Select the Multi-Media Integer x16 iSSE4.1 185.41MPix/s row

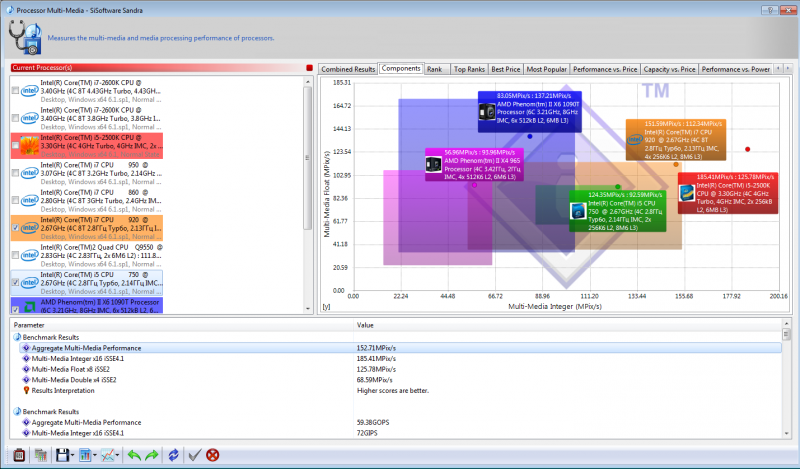[401, 359]
